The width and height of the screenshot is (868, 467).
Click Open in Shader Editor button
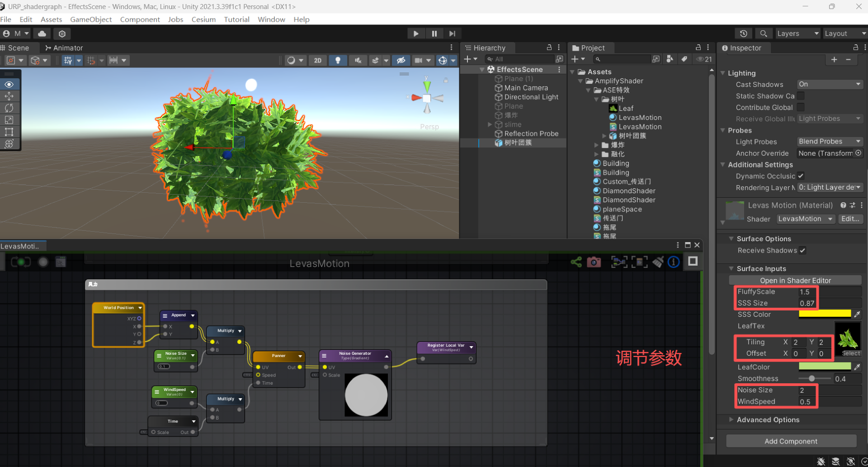[795, 281]
